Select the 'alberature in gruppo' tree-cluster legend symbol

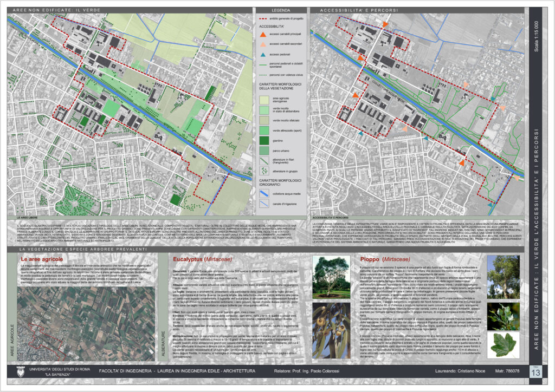click(x=264, y=171)
